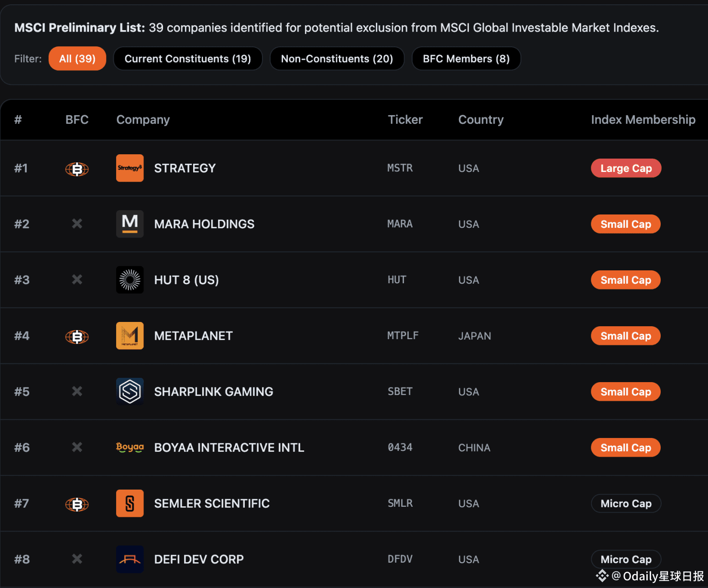Click the Micro Cap badge for Semler Scientific

coord(626,503)
